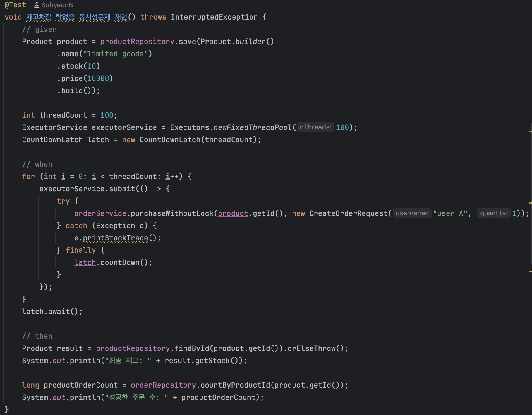Click orderService on the purchase line
This screenshot has width=532, height=415.
click(x=100, y=213)
